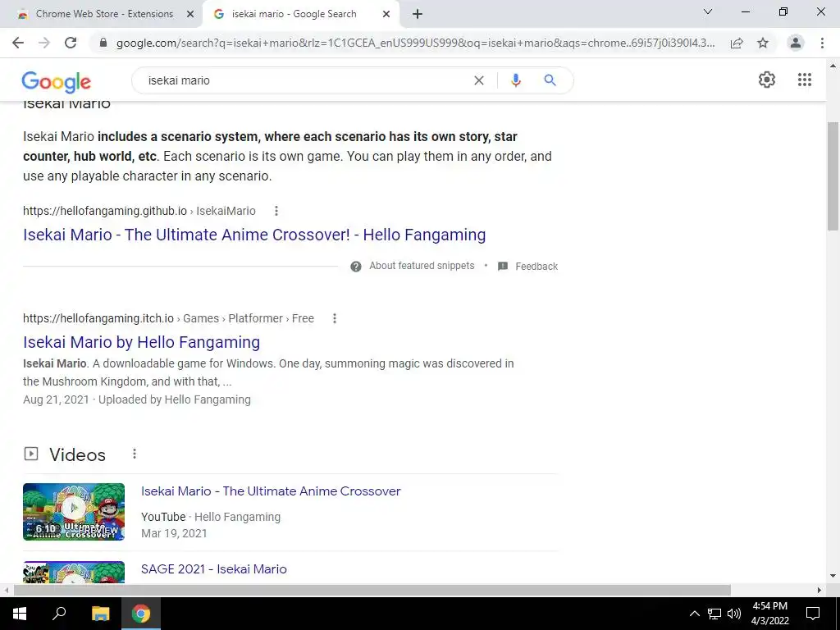Click Chrome icon in taskbar
Screen dimensions: 840x630
141,614
